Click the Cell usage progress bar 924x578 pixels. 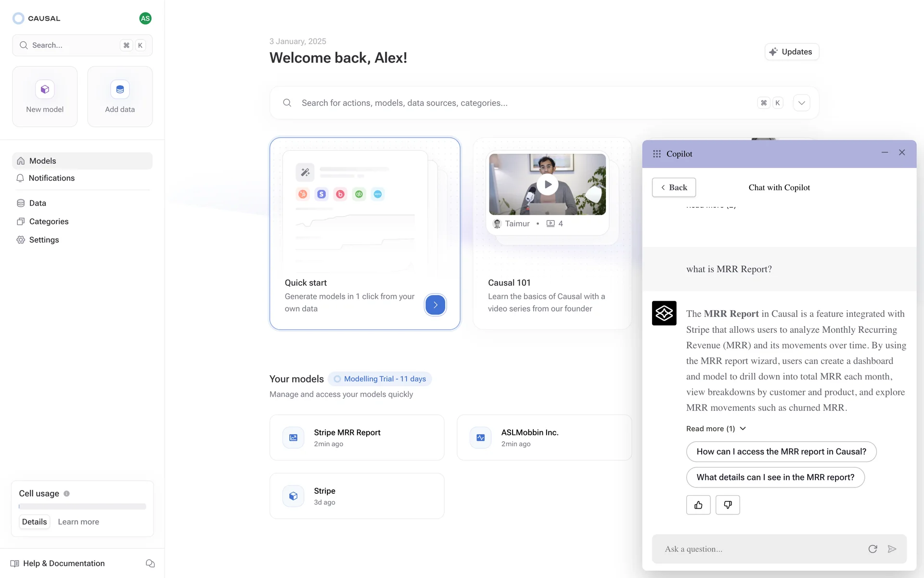(x=82, y=507)
